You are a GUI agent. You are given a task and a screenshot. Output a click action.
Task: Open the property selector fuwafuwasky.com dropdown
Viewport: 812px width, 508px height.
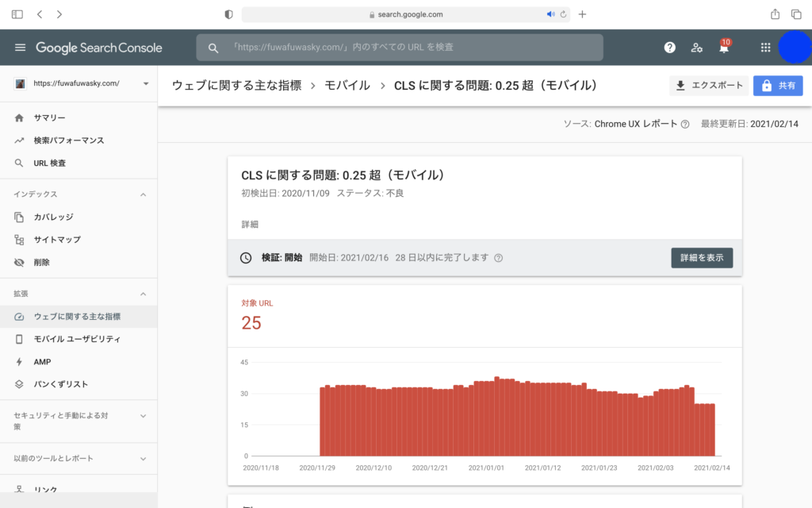pos(81,83)
